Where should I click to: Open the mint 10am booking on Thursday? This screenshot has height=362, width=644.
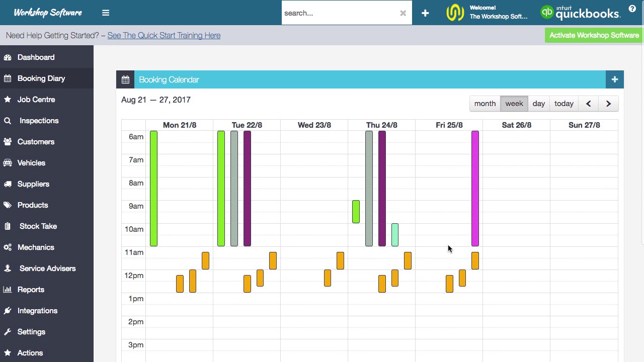point(395,235)
